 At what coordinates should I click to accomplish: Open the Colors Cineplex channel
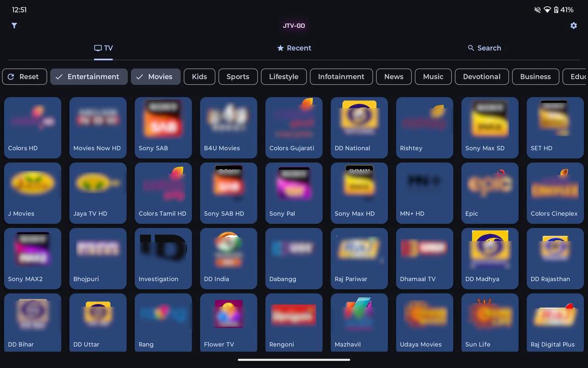click(555, 193)
